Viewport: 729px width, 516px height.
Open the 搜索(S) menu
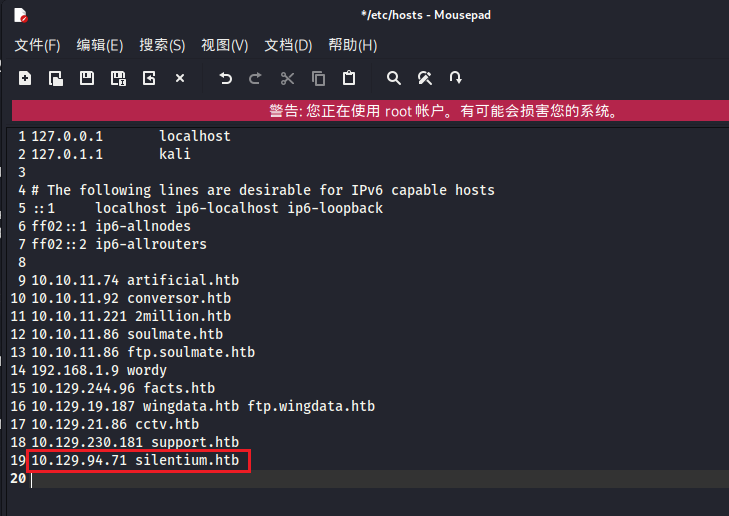(x=162, y=45)
